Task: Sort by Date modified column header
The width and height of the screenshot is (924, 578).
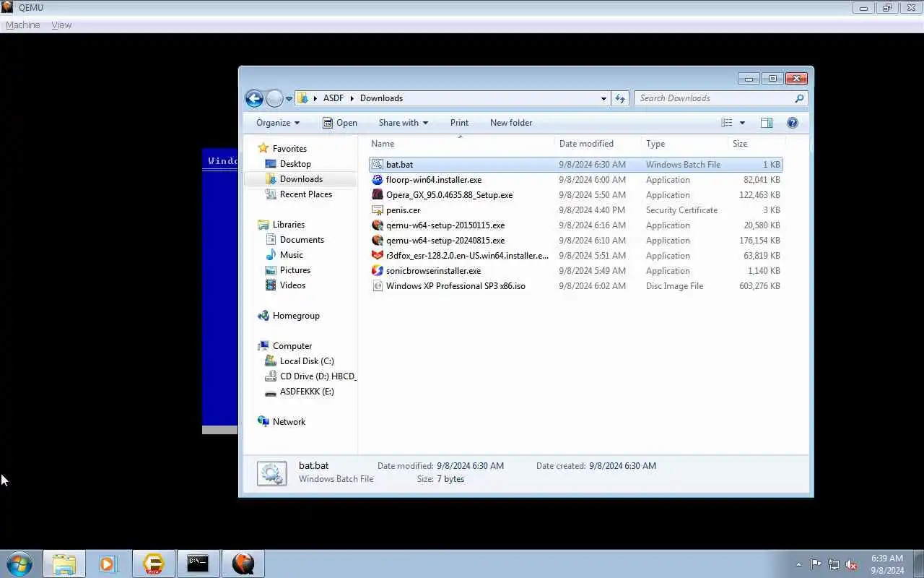Action: [x=598, y=144]
